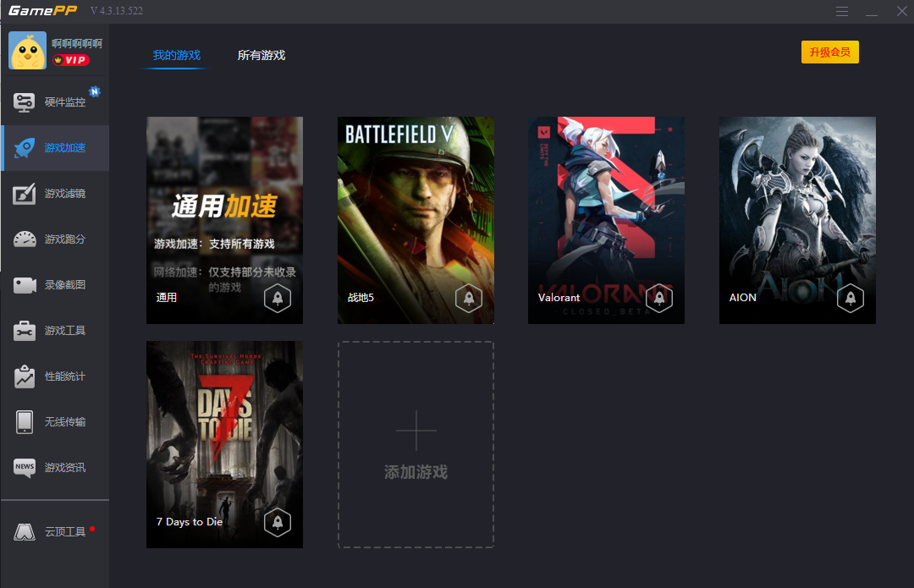Open the game news icon
Viewport: 914px width, 588px height.
point(25,467)
